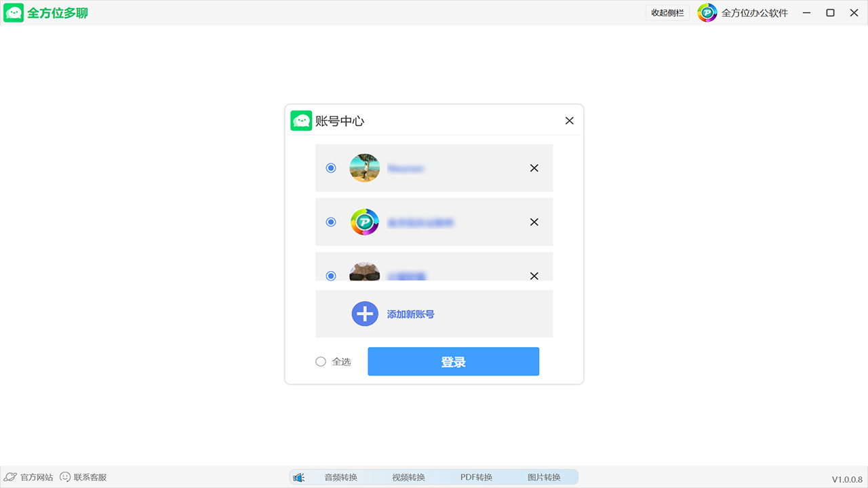Click the green chat logo in title bar
The width and height of the screenshot is (868, 488).
tap(14, 13)
